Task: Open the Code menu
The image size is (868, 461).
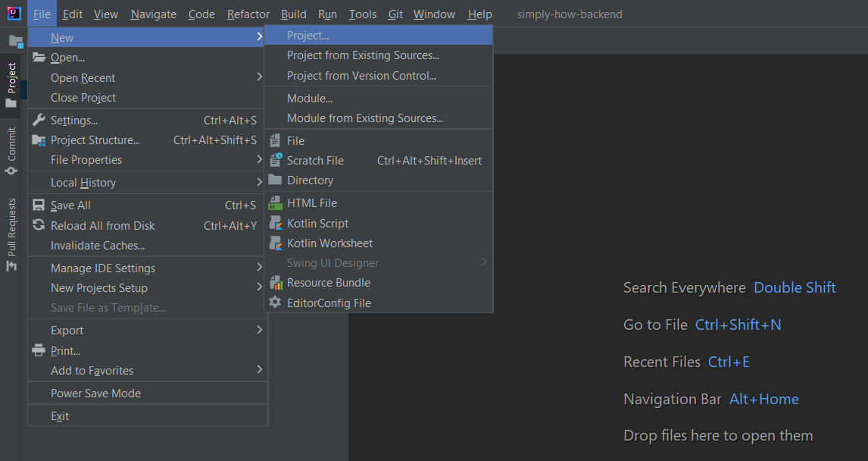Action: point(201,14)
